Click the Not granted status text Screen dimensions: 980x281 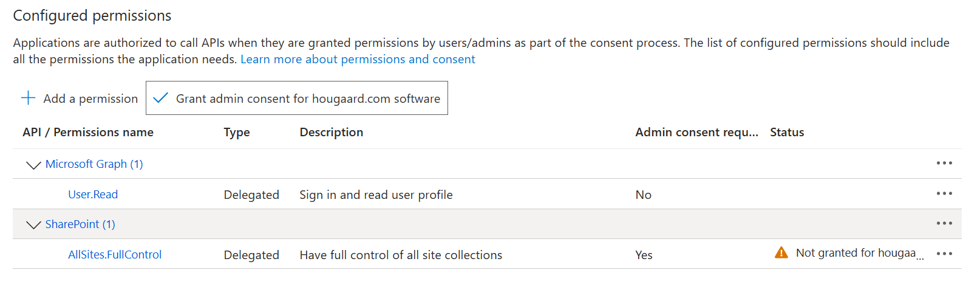tap(860, 253)
